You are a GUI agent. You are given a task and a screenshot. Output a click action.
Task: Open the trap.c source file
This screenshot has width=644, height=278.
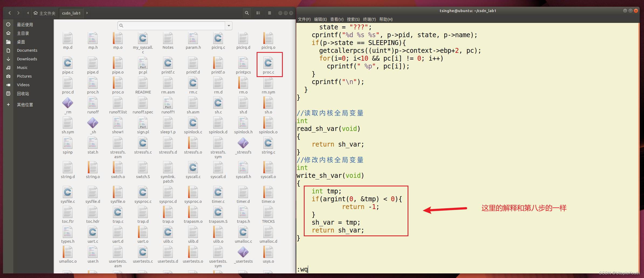118,212
